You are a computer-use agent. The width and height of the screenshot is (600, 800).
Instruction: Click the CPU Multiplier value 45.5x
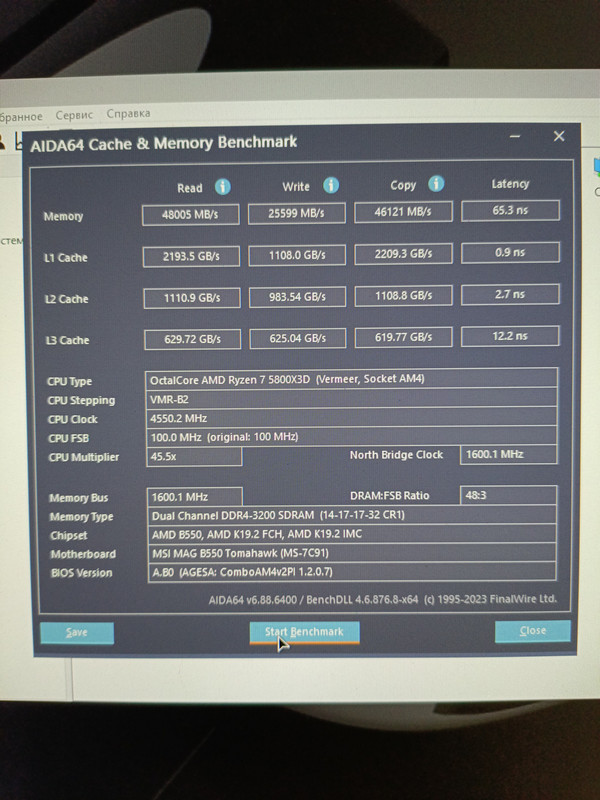[194, 456]
